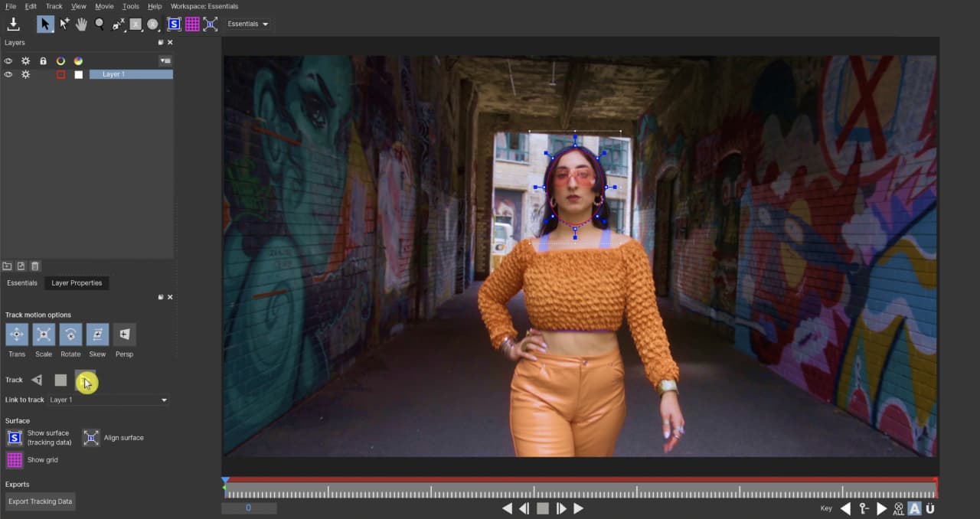Toggle visibility of all layers in header
The image size is (980, 519).
[x=9, y=60]
